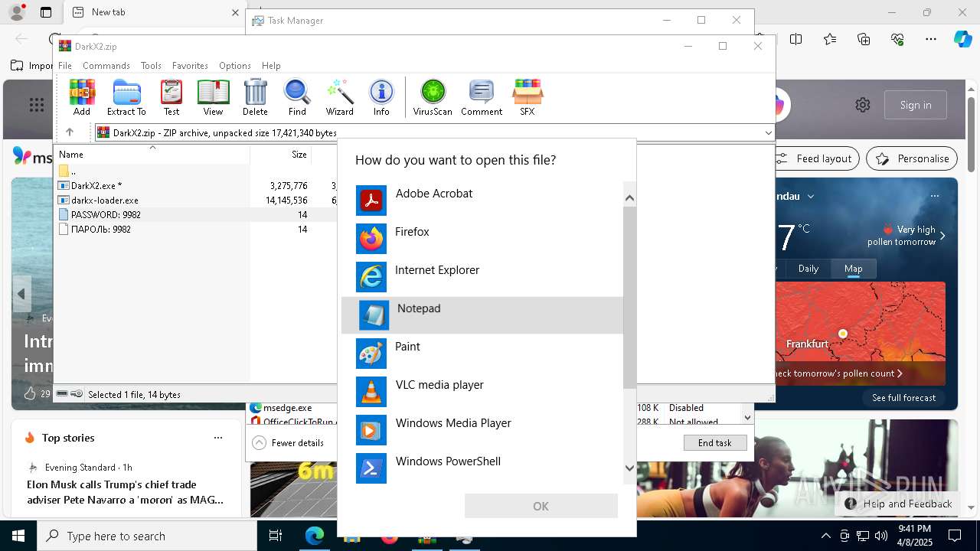The image size is (980, 551).
Task: Choose Internet Explorer in open-with list
Action: click(482, 277)
